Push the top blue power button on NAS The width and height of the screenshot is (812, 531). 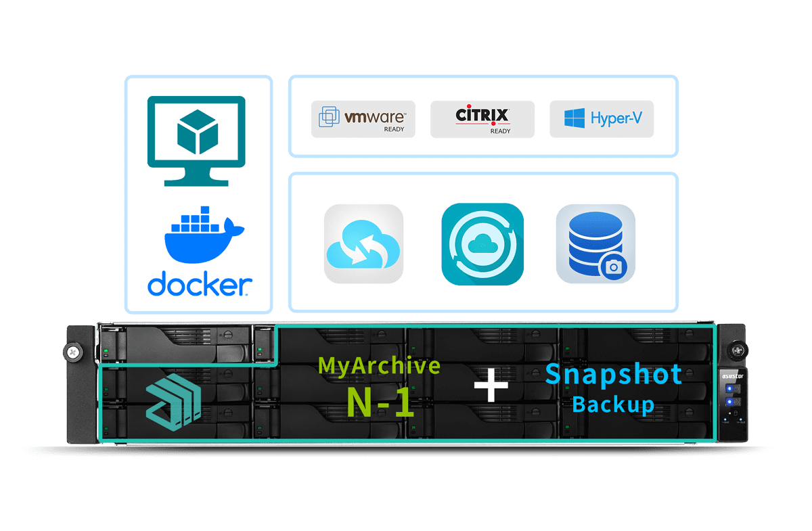point(731,389)
